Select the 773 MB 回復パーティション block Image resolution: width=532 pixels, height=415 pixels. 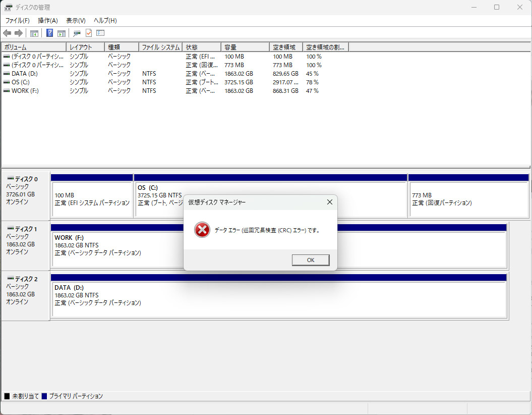click(x=468, y=199)
